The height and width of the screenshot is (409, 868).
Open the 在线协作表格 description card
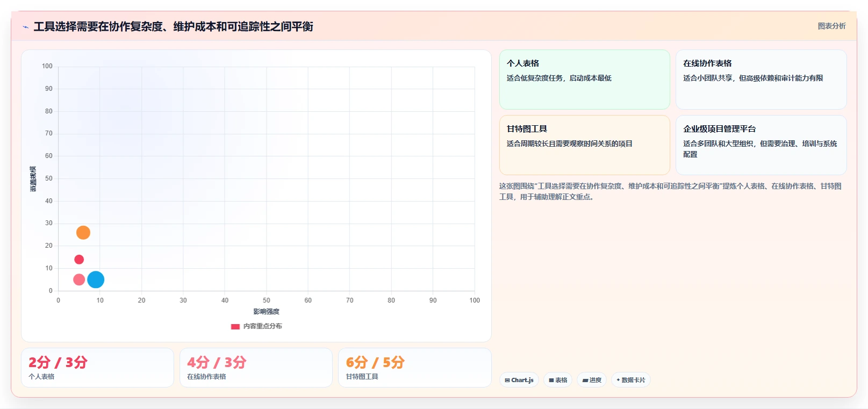pyautogui.click(x=761, y=80)
